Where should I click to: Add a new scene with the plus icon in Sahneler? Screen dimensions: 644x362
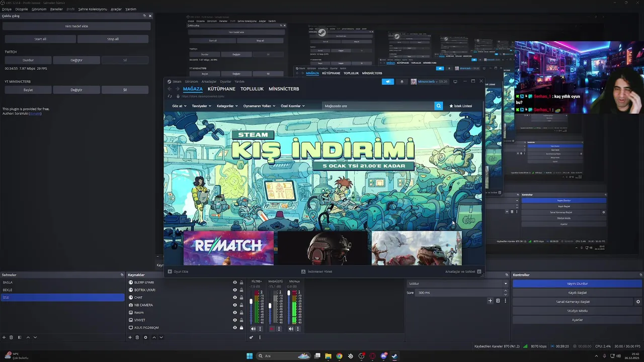4,337
